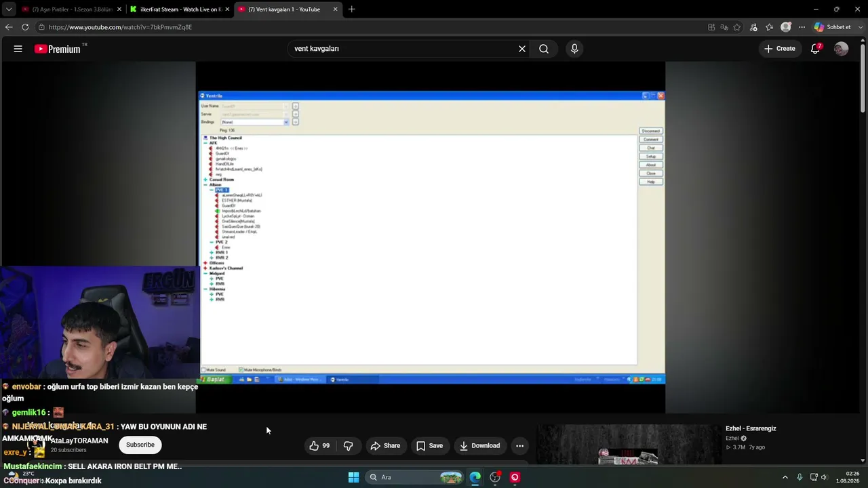Expand the chevron next to Sohbet et
Viewport: 868px width, 488px height.
click(859, 27)
